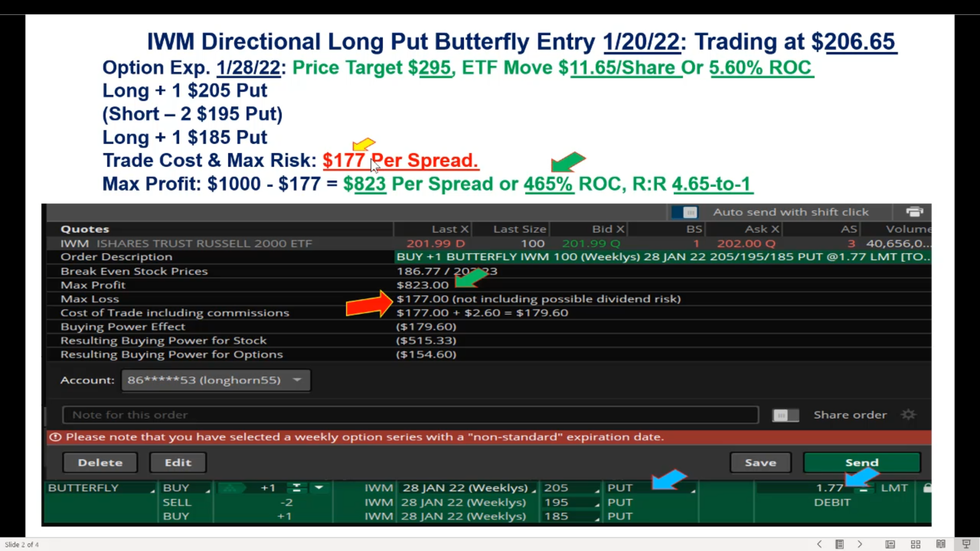Click the lock icon beside LMT
980x551 pixels.
(x=927, y=488)
